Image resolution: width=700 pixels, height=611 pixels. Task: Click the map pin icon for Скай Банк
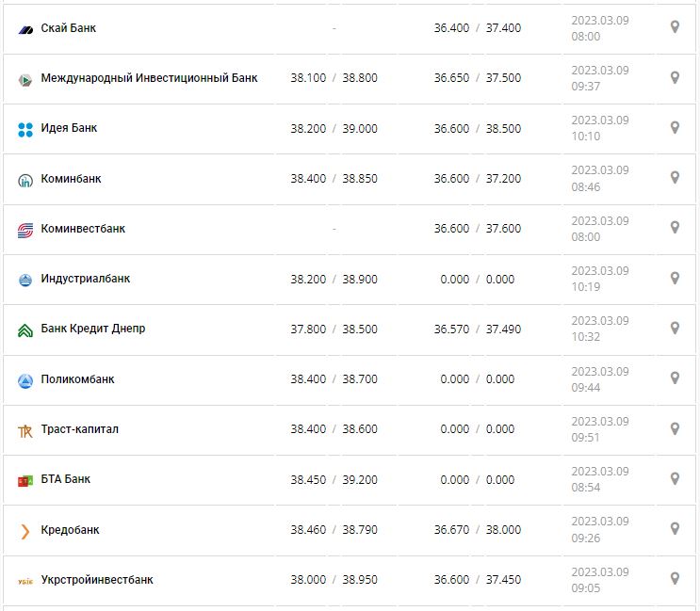coord(675,27)
